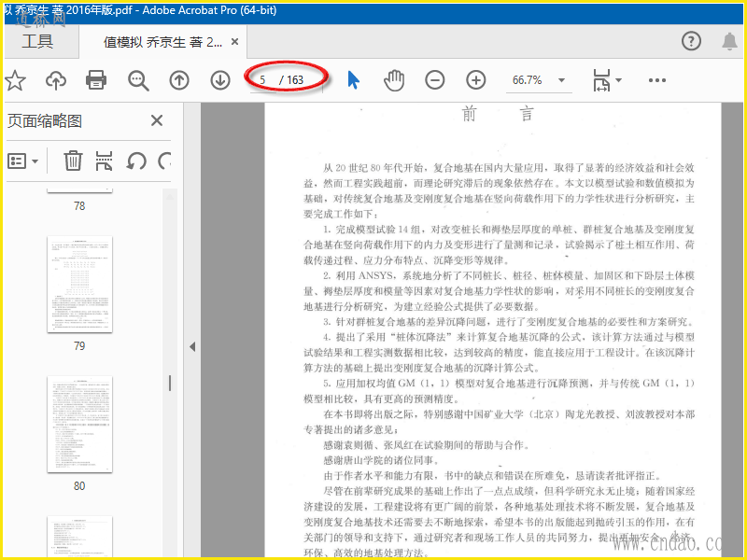Choose the arrow selection tool
747x560 pixels.
coord(353,80)
